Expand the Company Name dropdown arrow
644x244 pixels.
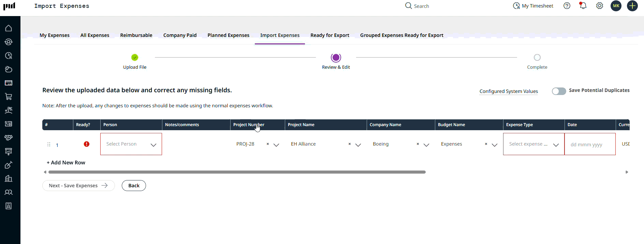coord(426,145)
